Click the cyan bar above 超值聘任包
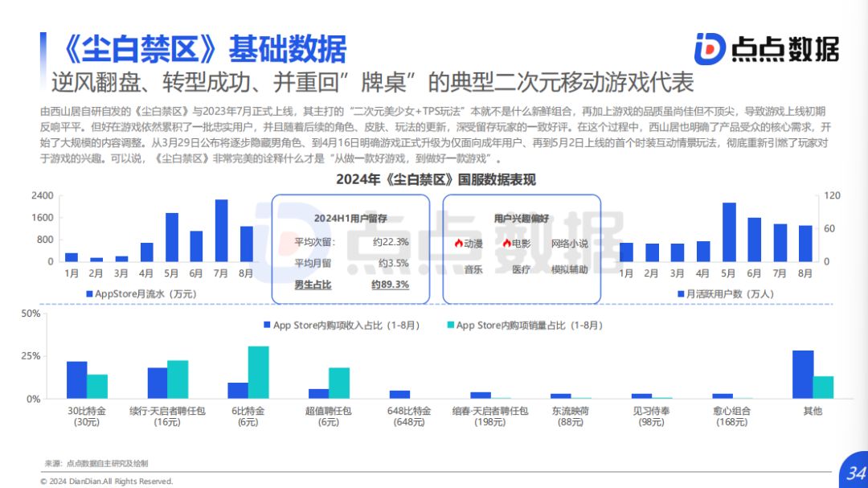Image resolution: width=868 pixels, height=488 pixels. [339, 383]
